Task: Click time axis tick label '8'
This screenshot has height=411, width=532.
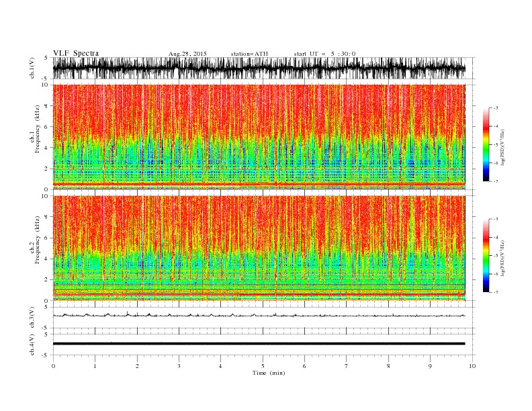Action: 388,366
